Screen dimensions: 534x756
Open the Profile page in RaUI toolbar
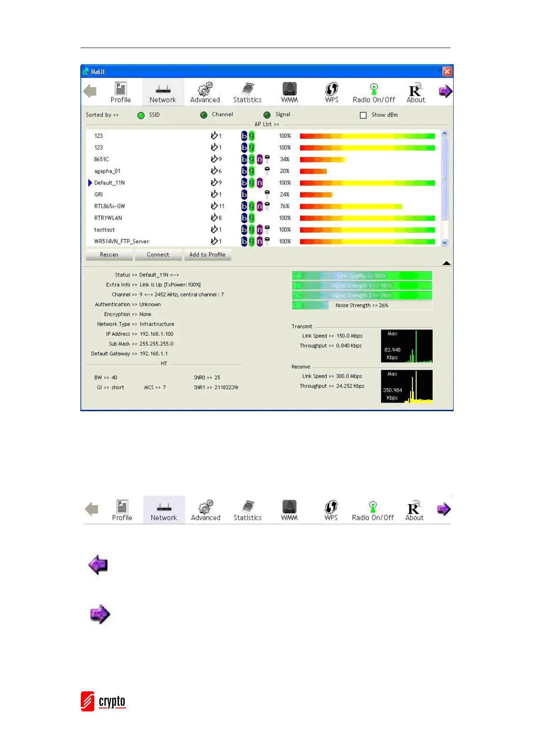(120, 92)
